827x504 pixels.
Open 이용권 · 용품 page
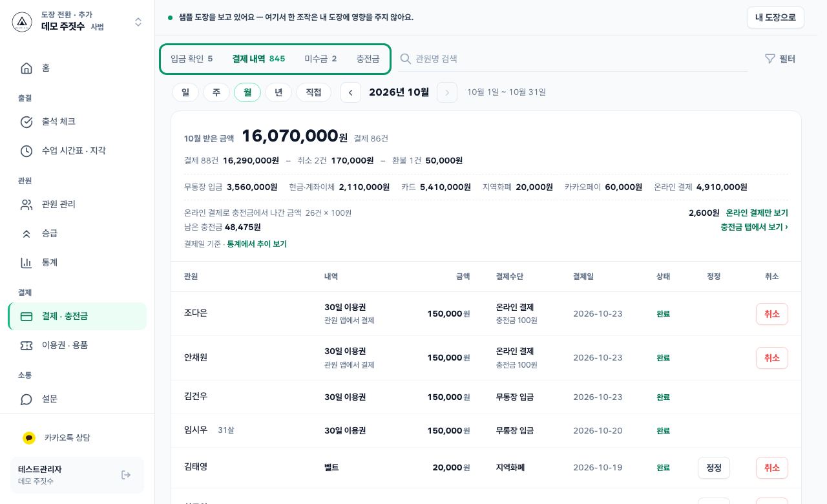click(78, 345)
